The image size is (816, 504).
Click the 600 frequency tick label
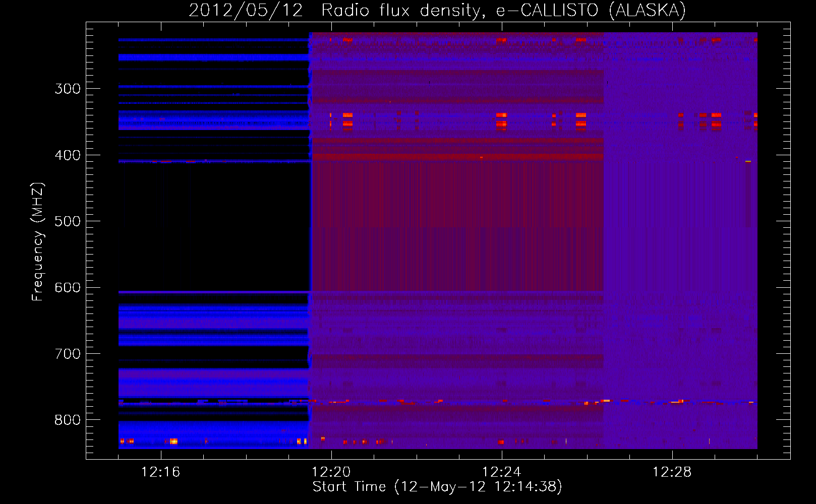(x=68, y=288)
